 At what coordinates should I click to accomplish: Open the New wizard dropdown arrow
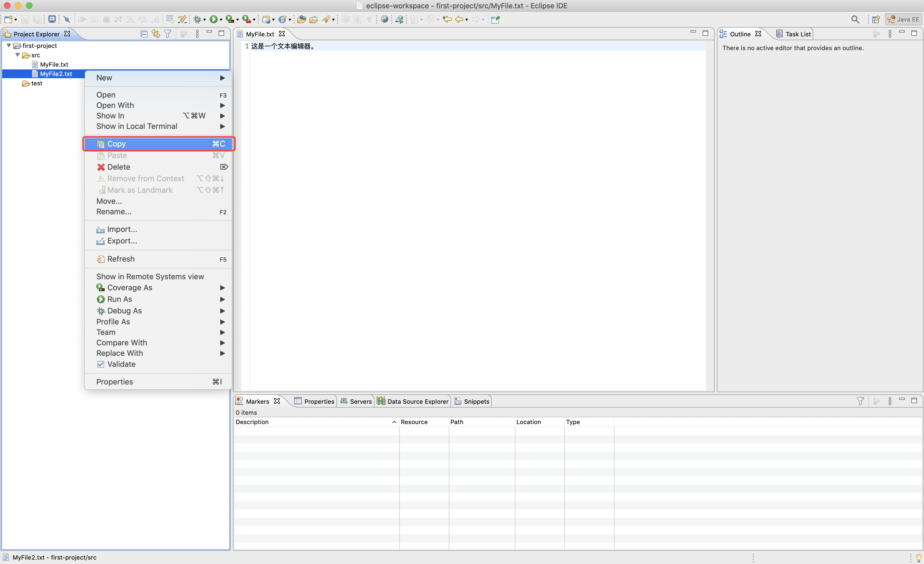(16, 20)
